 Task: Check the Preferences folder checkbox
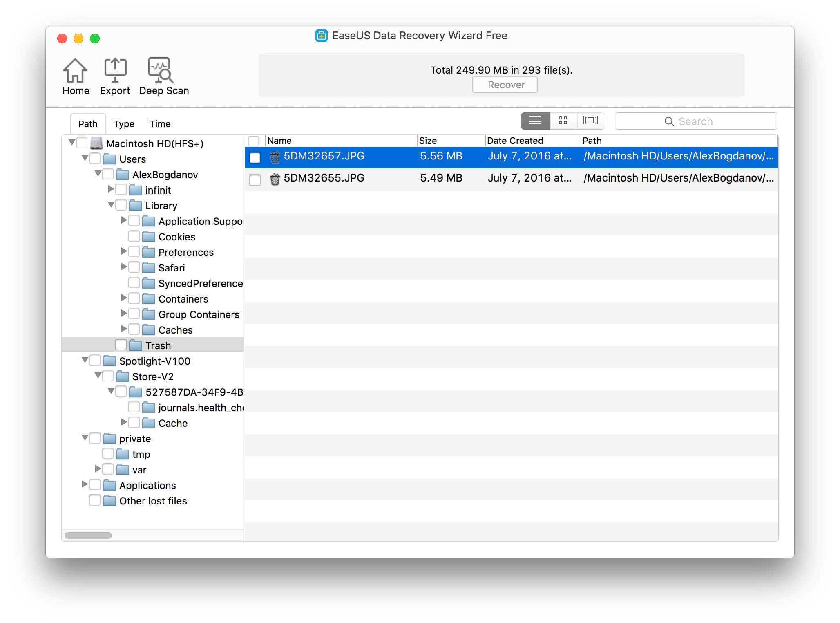134,251
